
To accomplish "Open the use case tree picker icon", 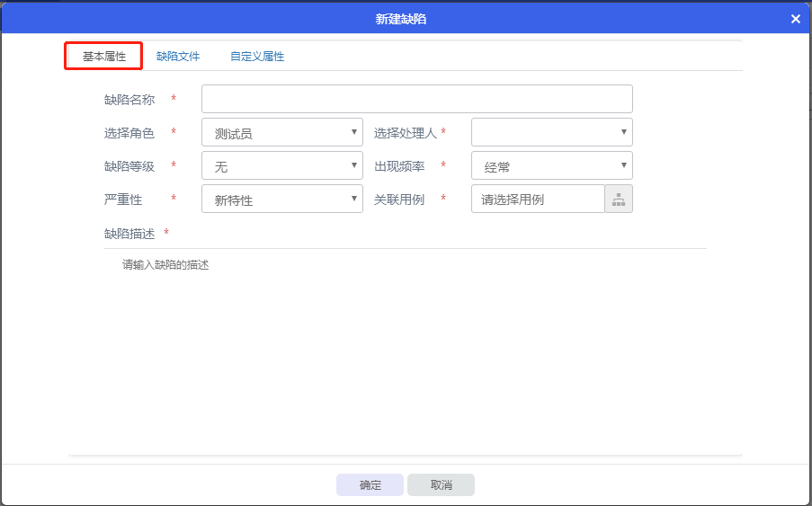I will coord(619,200).
